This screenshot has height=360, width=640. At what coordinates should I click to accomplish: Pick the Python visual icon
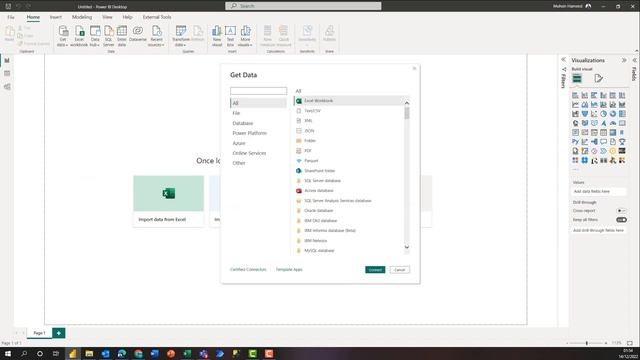point(575,142)
